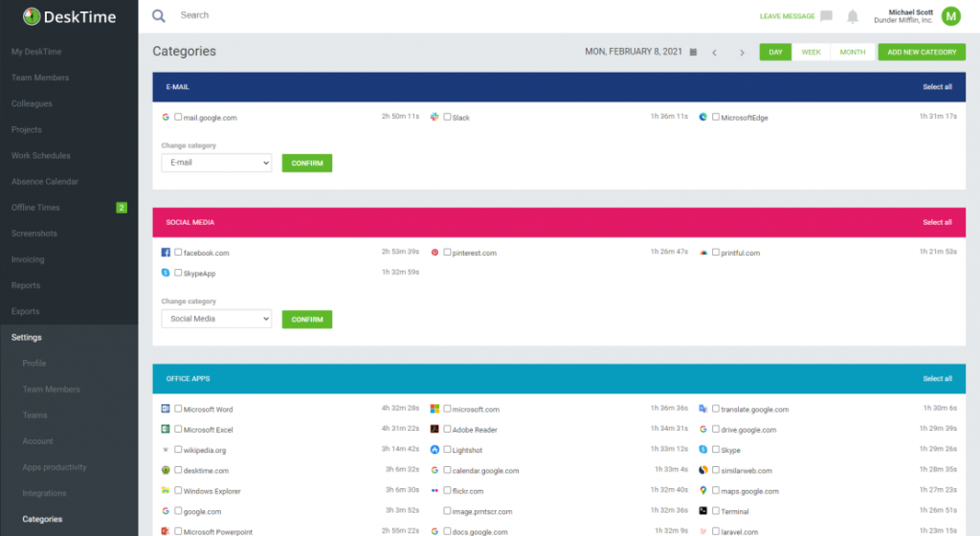Click the Microsoft Word icon
Screen dimensions: 980x536
tap(166, 409)
